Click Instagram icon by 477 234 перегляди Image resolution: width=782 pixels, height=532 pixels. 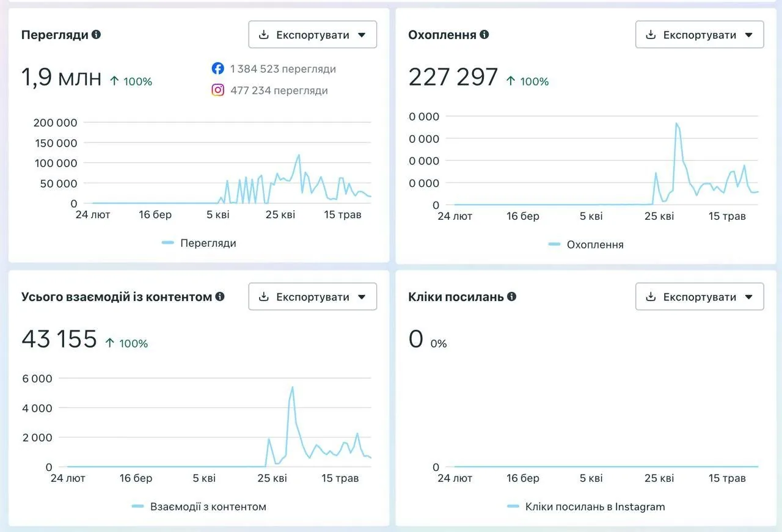click(x=218, y=90)
